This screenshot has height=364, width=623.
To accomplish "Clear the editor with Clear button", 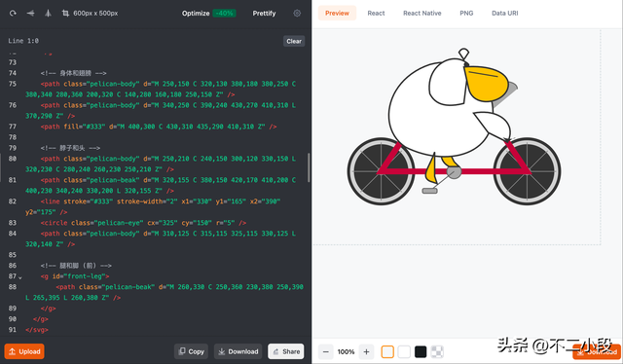I will pyautogui.click(x=294, y=41).
